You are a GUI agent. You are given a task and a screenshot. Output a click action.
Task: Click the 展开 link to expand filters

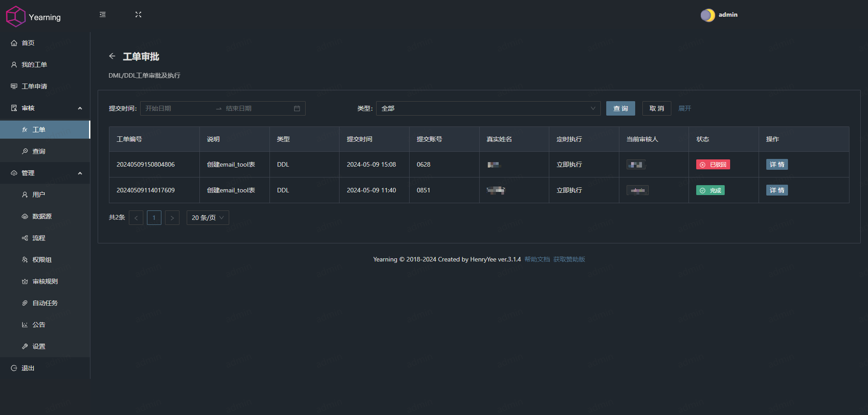[684, 108]
